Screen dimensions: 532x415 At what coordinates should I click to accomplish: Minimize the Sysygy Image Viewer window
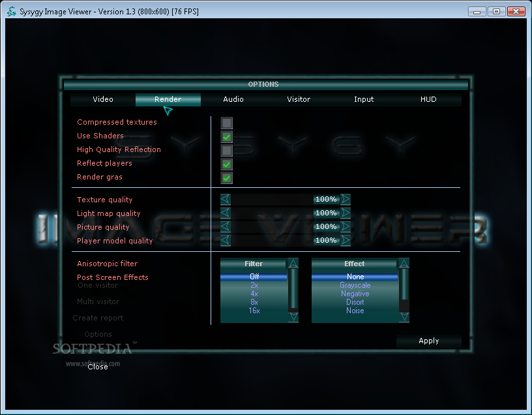click(x=477, y=12)
